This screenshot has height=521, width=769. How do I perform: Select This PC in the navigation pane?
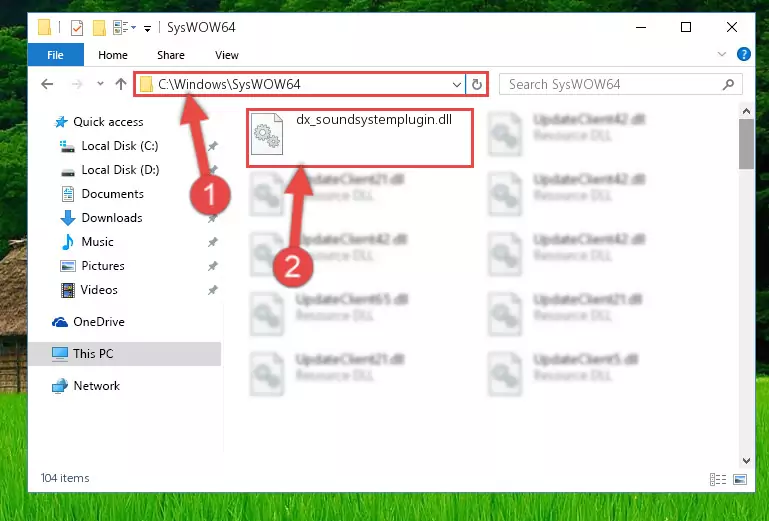pyautogui.click(x=125, y=354)
